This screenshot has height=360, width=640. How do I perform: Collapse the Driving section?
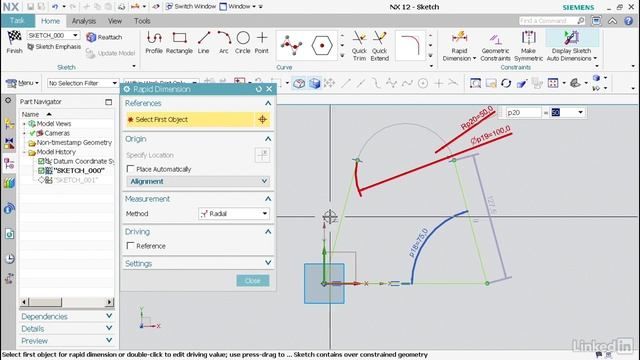(x=268, y=231)
